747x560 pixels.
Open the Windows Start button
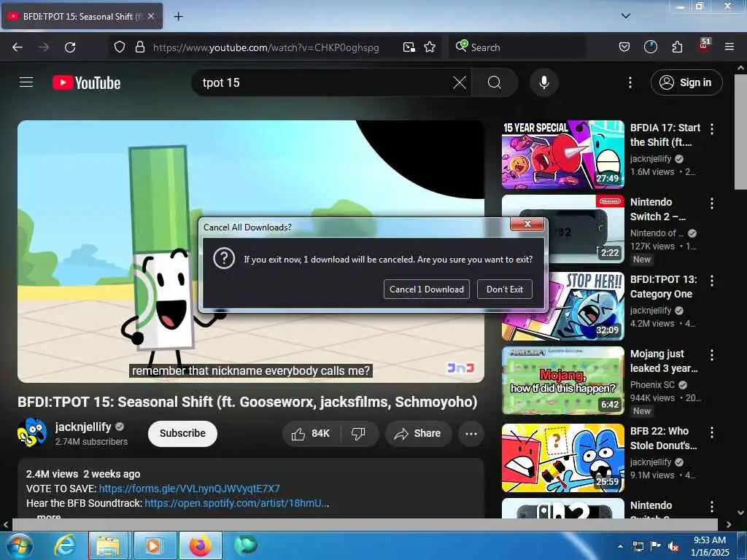click(x=18, y=546)
